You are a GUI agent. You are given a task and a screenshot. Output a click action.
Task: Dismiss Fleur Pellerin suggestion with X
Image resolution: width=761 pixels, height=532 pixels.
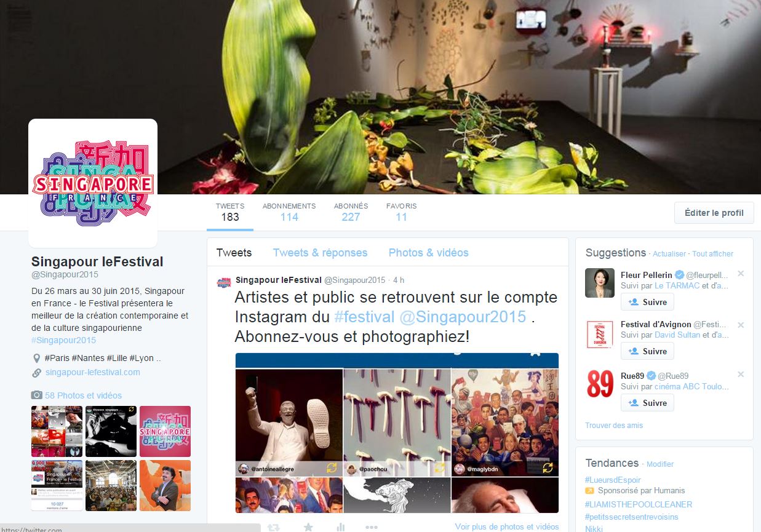tap(741, 274)
